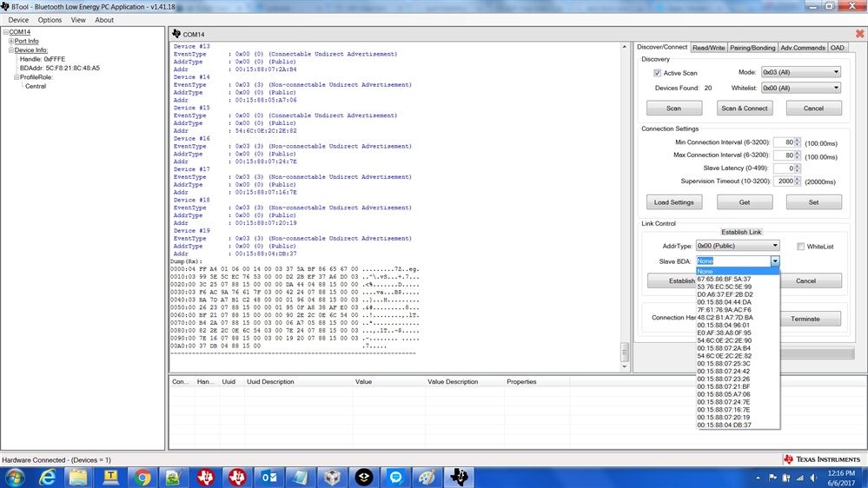Select the Discover/Connect tab
The height and width of the screenshot is (488, 868).
tap(662, 47)
